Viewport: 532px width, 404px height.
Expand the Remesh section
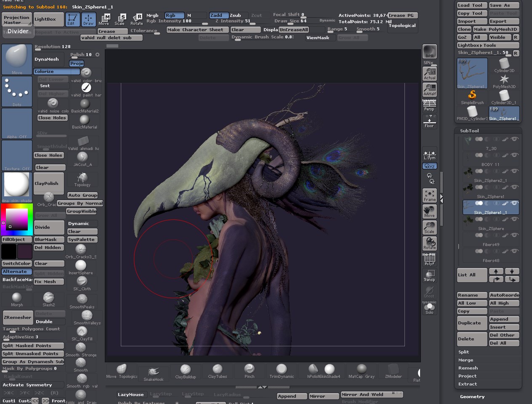click(468, 368)
